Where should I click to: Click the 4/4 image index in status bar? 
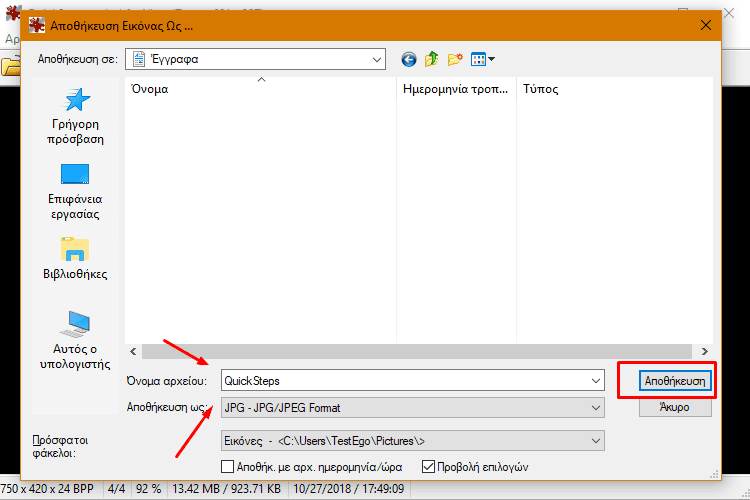(116, 489)
